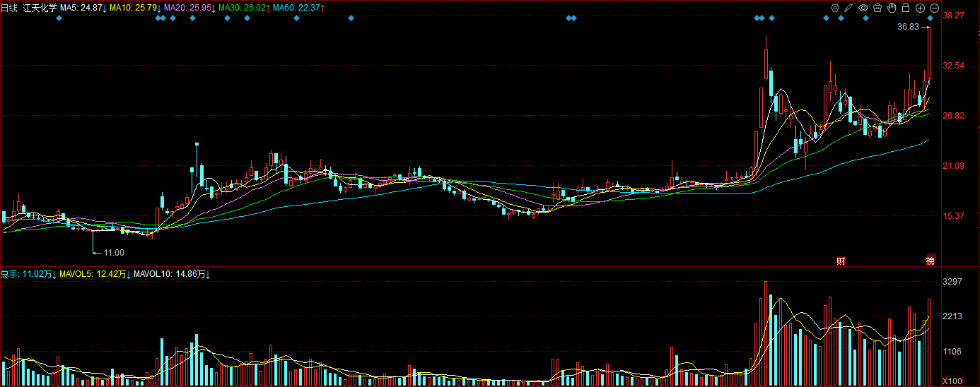The image size is (980, 387).
Task: Click the diamond marker above 36.83 high
Action: [931, 18]
